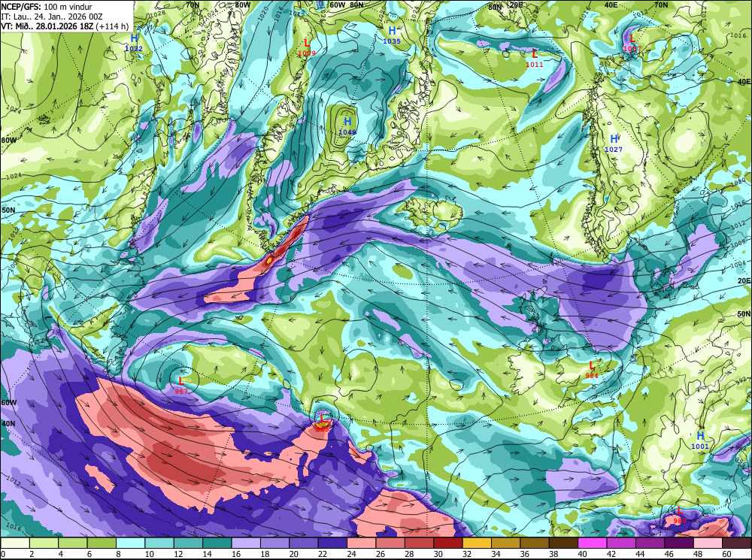752x560 pixels.
Task: Click the legend scale label '40'
Action: tap(582, 554)
